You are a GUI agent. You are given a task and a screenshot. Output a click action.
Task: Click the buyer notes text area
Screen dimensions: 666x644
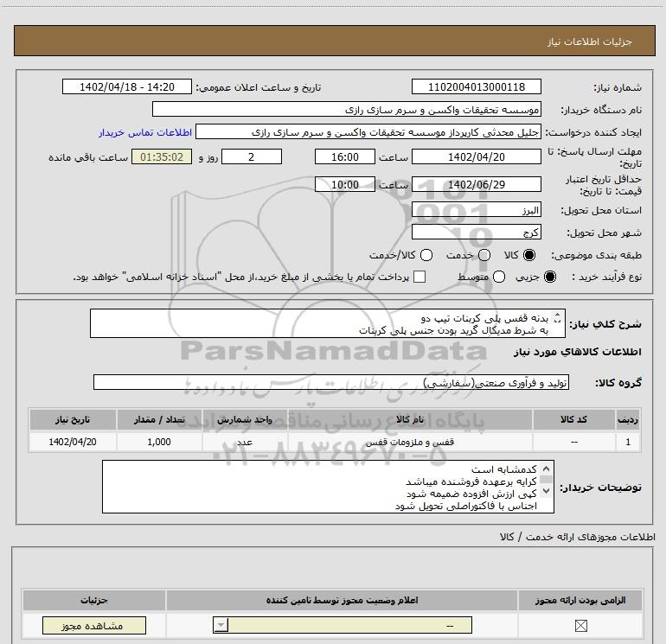(328, 487)
